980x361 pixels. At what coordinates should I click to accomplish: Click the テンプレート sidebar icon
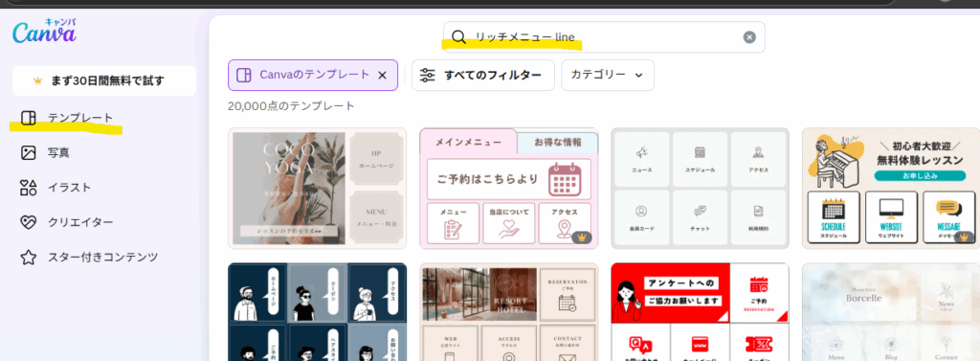pos(28,118)
